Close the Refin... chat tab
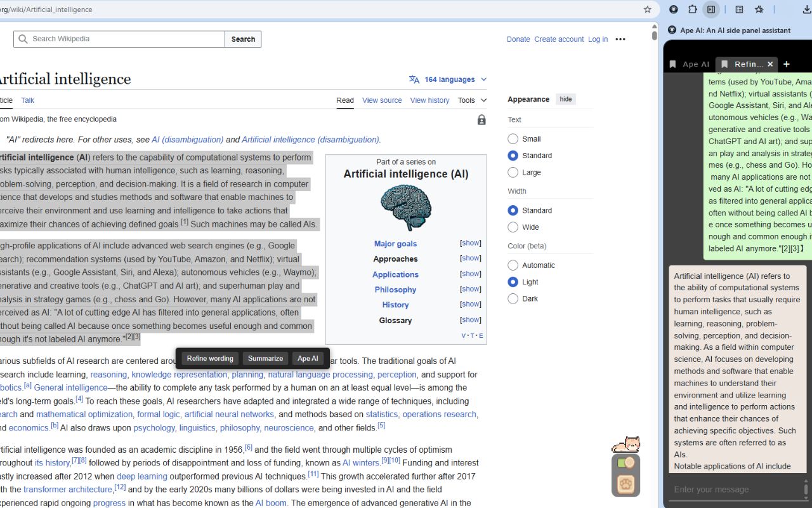The height and width of the screenshot is (508, 812). (770, 64)
